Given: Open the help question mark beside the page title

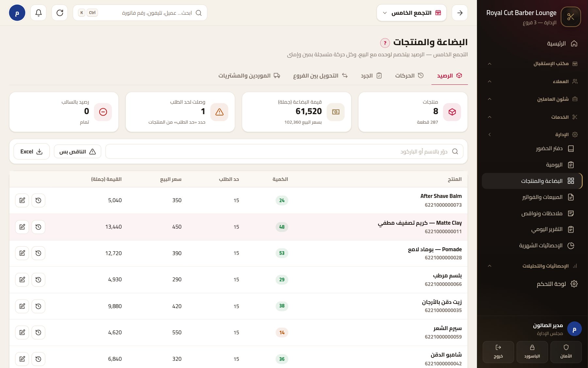Looking at the screenshot, I should coord(385,43).
